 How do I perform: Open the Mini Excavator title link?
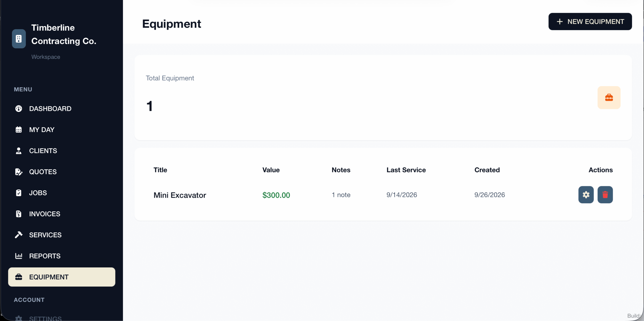[180, 195]
